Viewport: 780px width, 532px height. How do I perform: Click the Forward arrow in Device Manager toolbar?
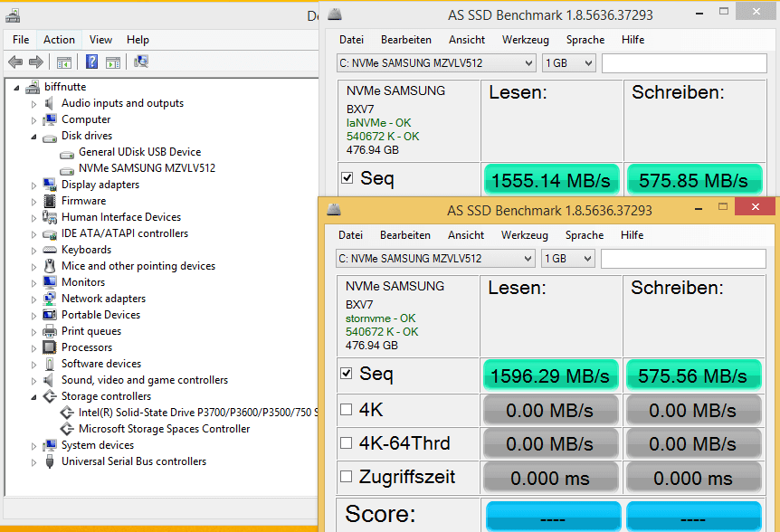[x=36, y=62]
